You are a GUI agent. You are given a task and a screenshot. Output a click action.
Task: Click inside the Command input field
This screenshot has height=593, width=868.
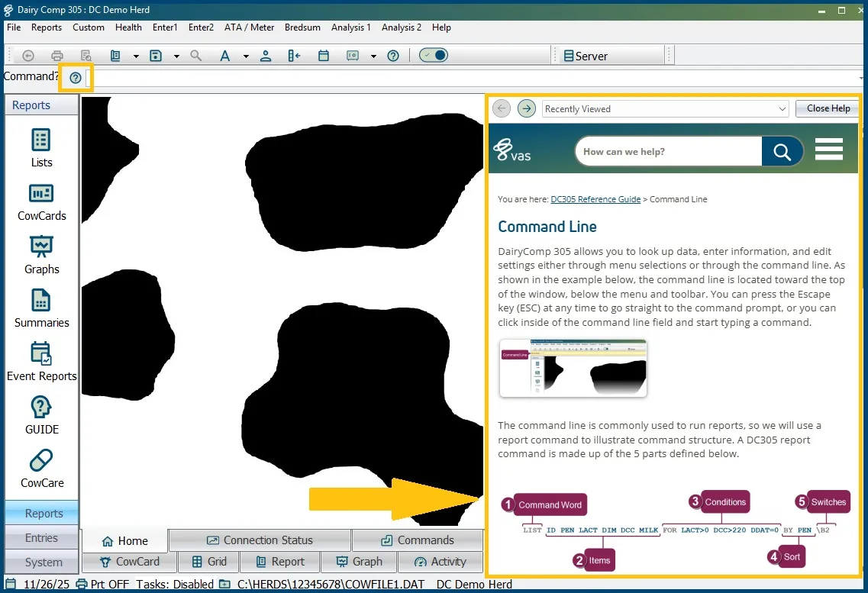475,78
